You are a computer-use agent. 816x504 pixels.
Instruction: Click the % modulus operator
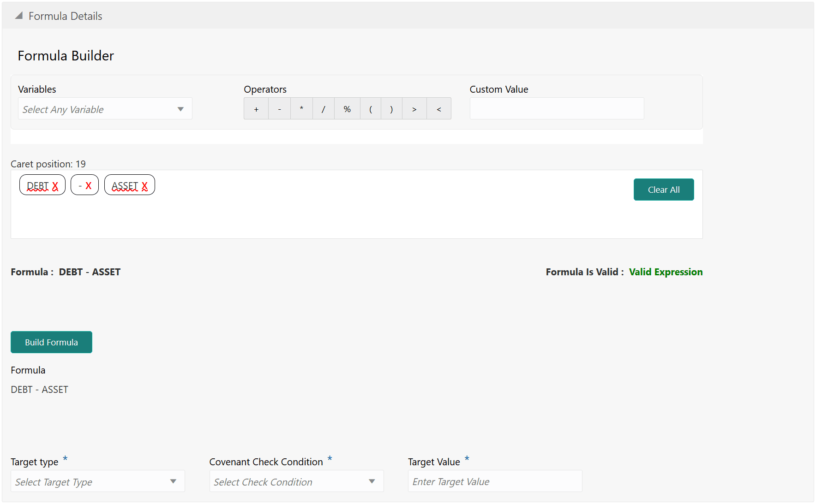[x=347, y=108]
